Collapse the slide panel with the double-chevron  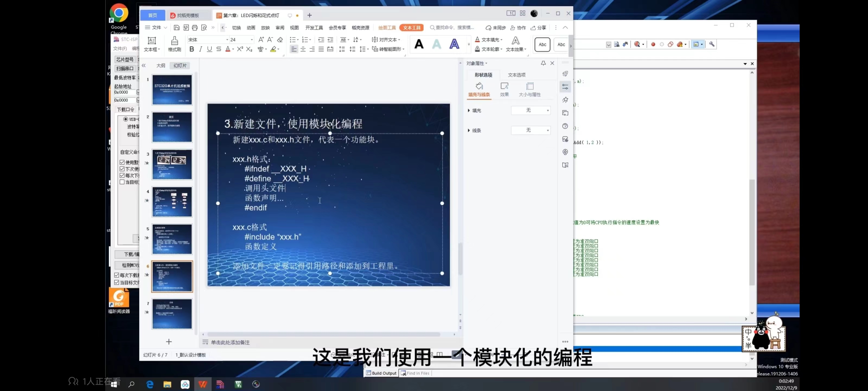click(x=143, y=65)
